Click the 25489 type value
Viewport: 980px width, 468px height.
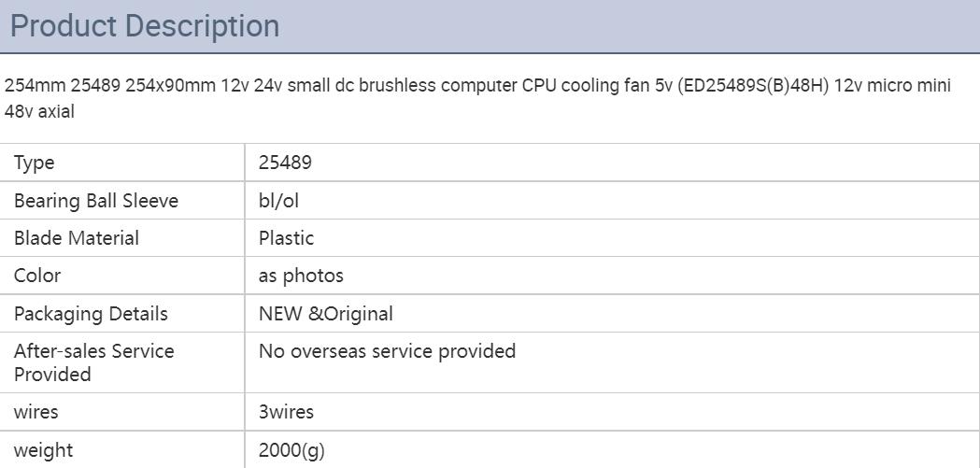click(285, 163)
